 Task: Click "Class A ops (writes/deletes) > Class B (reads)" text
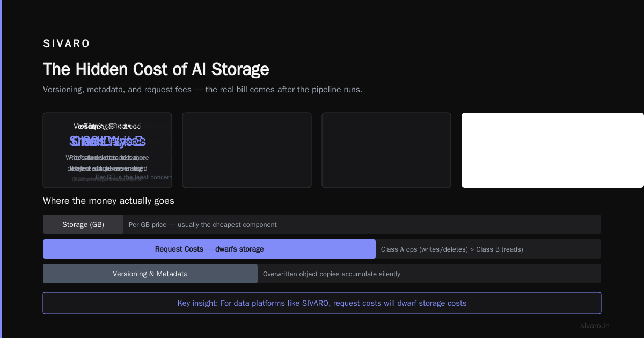click(x=452, y=249)
